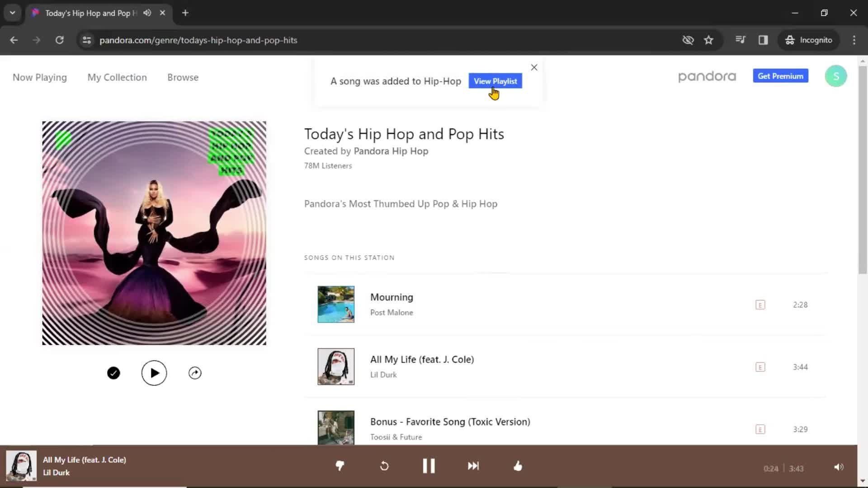
Task: Click the shuffle/replay arrow icon
Action: [385, 466]
